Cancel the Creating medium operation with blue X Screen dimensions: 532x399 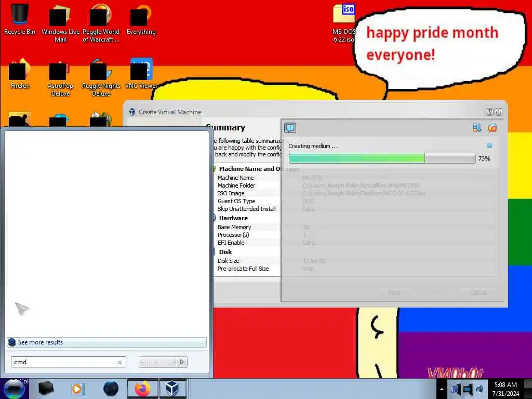click(x=489, y=145)
